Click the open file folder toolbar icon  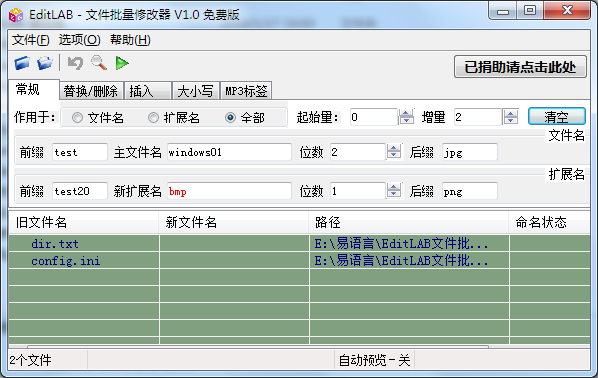22,63
